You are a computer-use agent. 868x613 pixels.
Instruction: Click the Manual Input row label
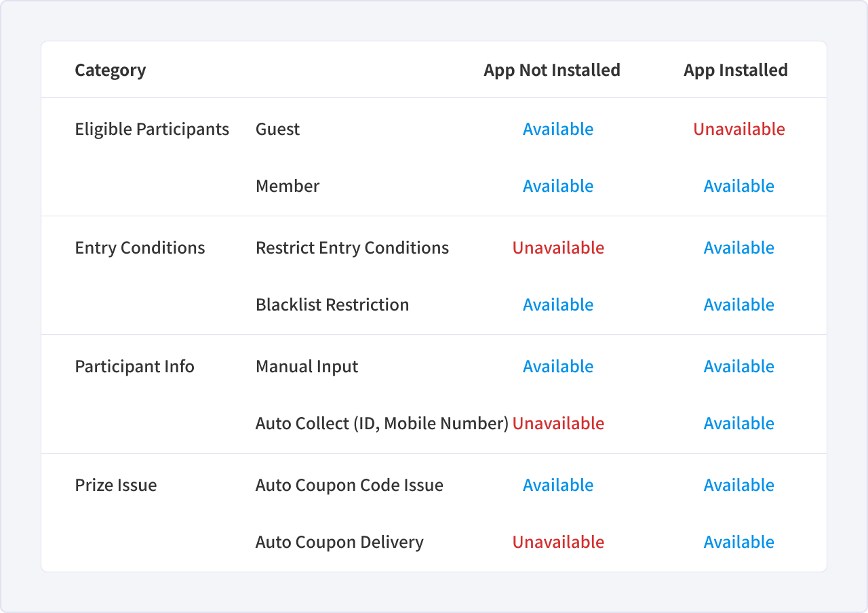[x=307, y=366]
